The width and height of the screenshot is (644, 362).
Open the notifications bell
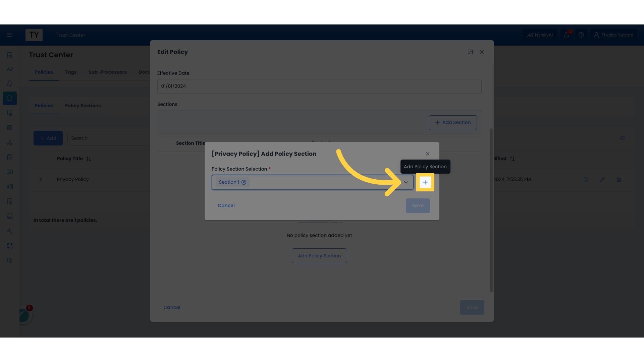click(x=567, y=35)
